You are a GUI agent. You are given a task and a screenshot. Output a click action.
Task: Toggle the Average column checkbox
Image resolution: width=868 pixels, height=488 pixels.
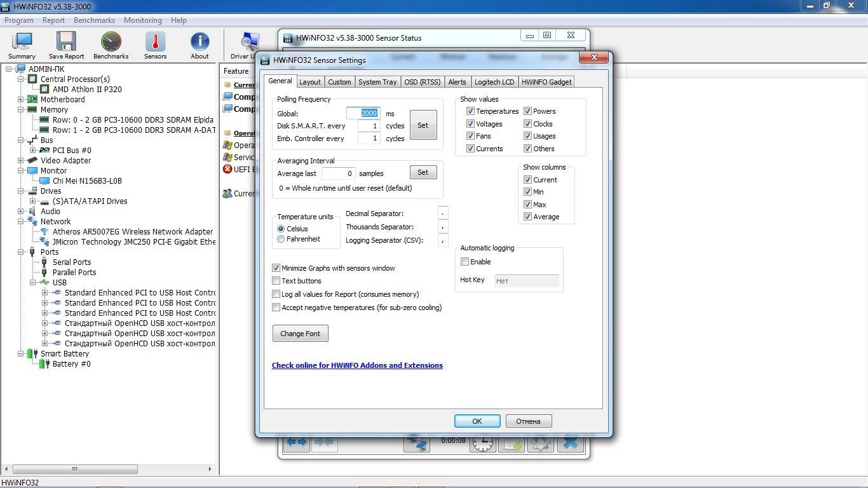click(527, 217)
